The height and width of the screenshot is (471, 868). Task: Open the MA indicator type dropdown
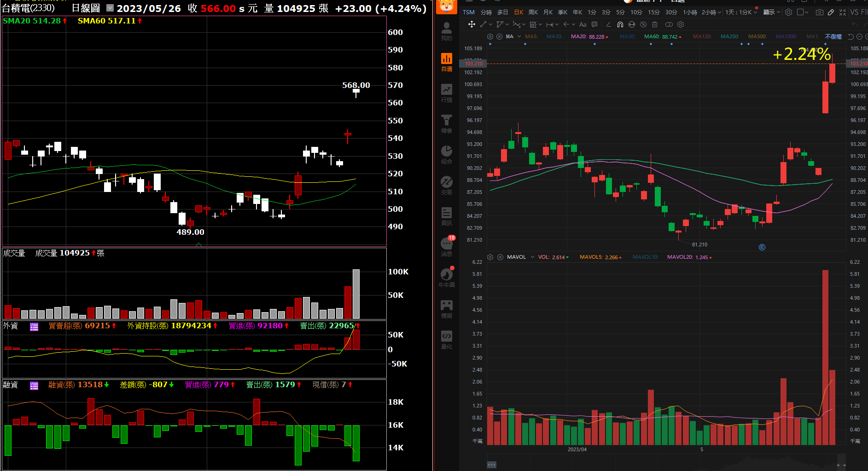click(519, 36)
